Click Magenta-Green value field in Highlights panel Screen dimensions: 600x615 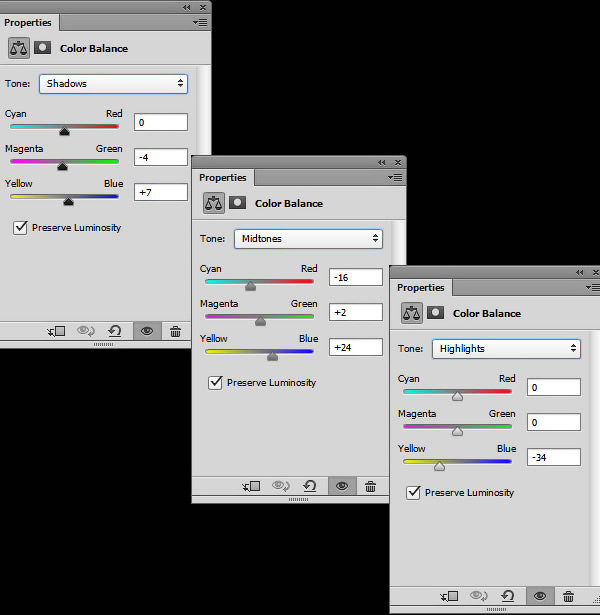pyautogui.click(x=554, y=422)
